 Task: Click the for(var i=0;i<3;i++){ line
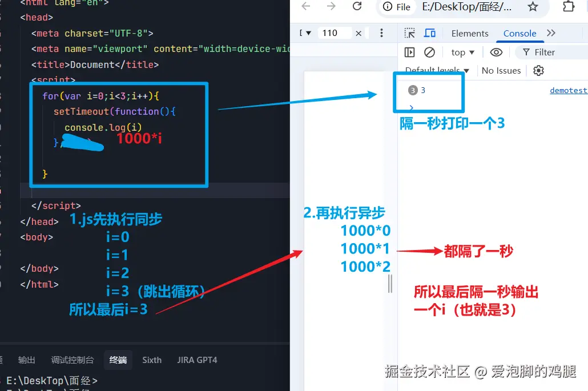tap(100, 96)
